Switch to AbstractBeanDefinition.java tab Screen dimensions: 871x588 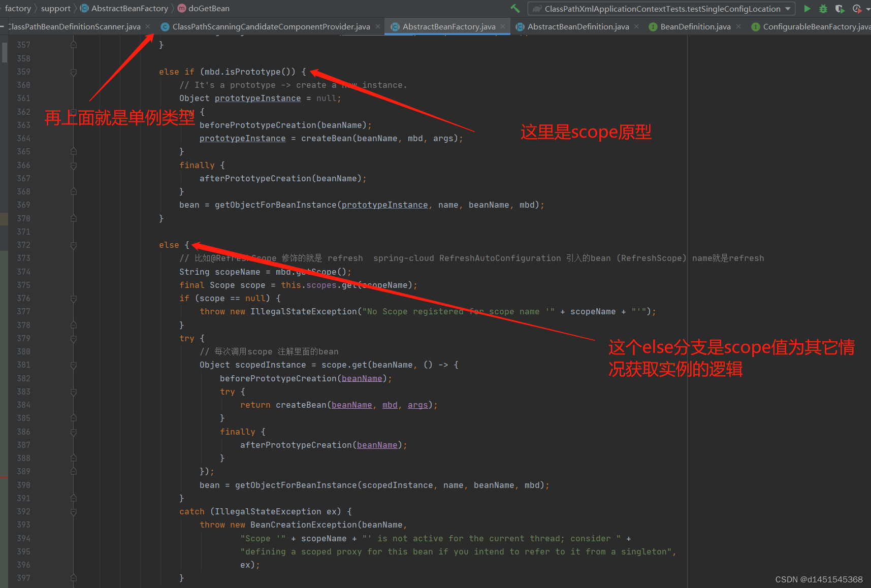coord(578,26)
